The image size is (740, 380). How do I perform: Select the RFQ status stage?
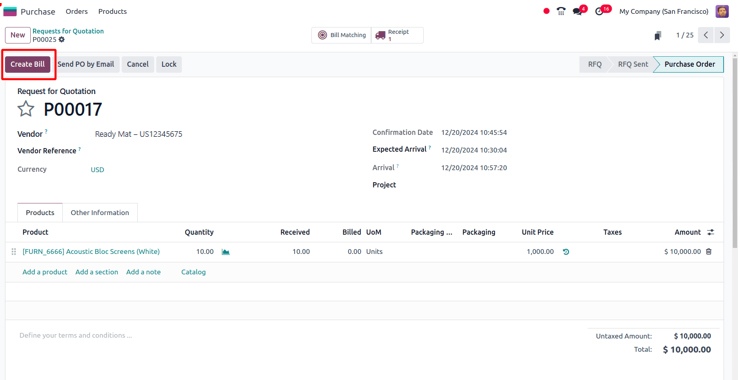coord(595,65)
